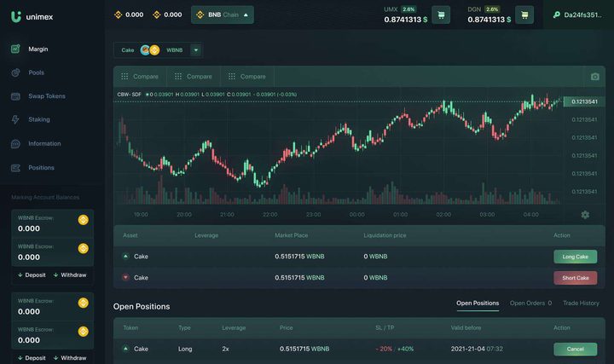Click the unimex logo

pyautogui.click(x=32, y=17)
